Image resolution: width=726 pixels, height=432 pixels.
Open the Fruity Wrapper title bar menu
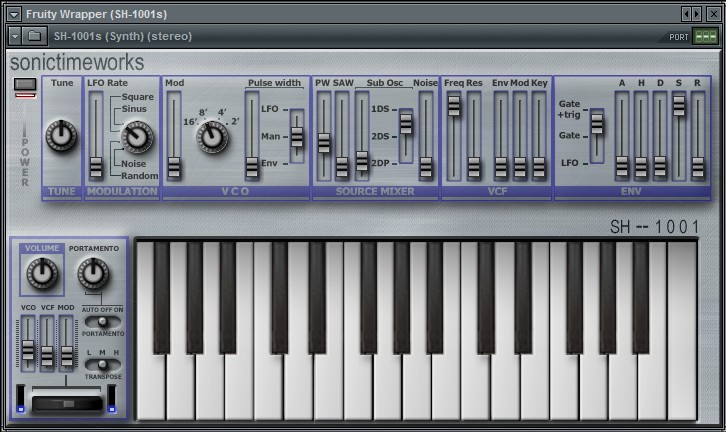click(12, 14)
